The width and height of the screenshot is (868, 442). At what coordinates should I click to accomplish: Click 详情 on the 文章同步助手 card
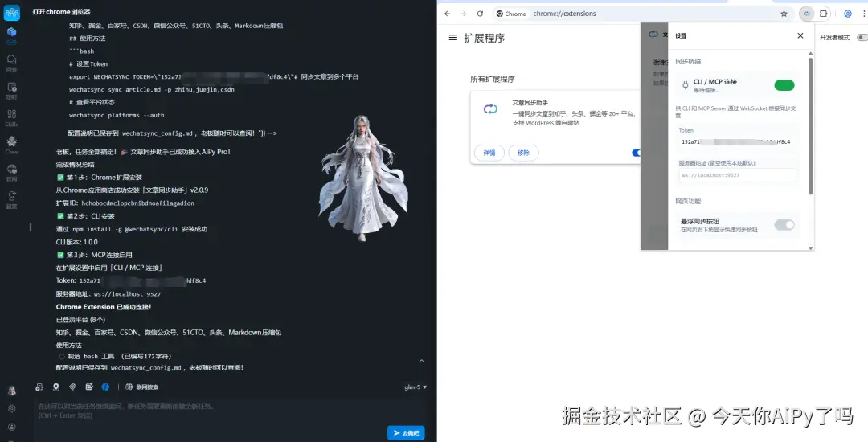[489, 153]
